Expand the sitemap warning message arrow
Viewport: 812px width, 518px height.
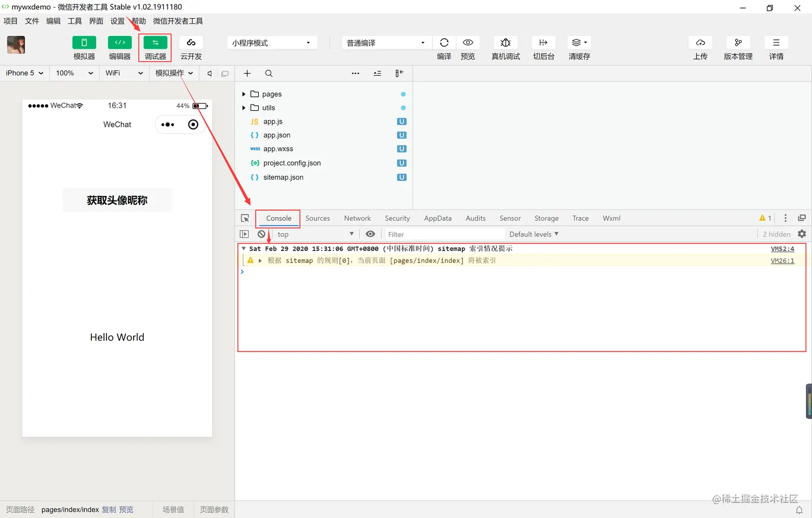pos(260,261)
